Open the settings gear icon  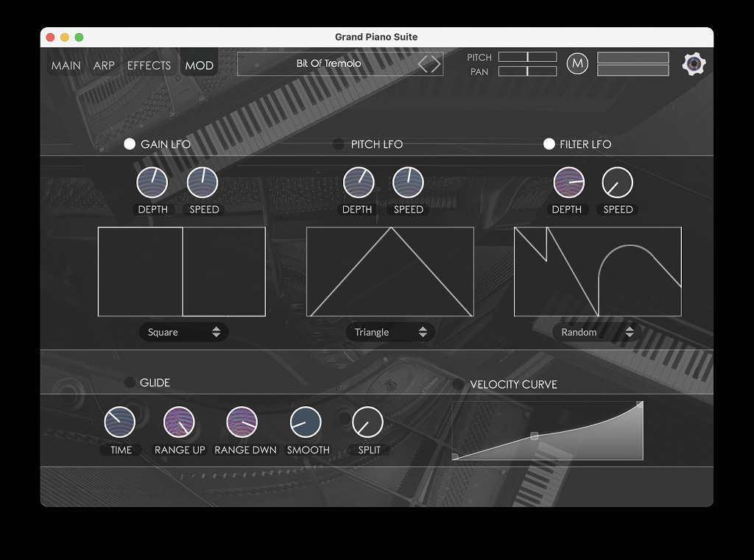pos(694,65)
